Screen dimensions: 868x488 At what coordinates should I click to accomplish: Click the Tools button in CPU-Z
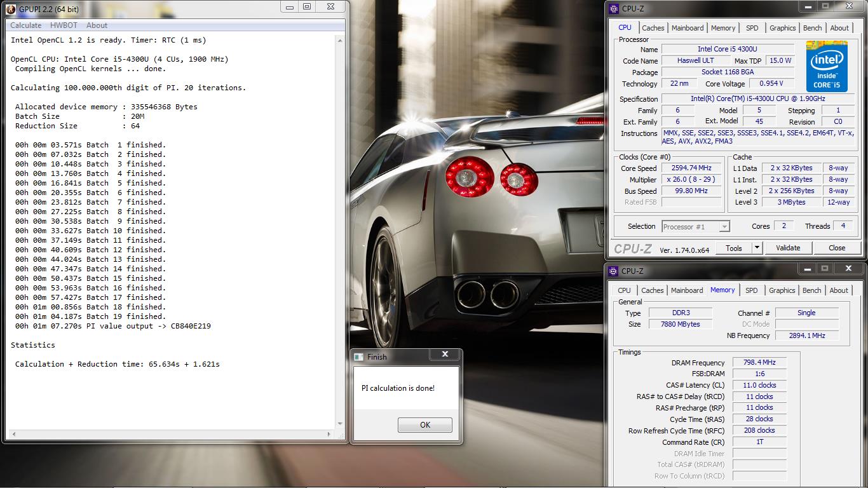click(734, 248)
